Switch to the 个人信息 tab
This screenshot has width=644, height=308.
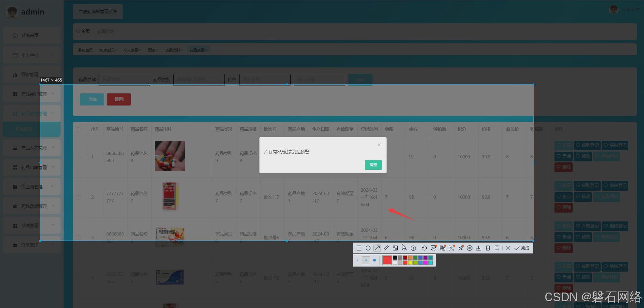(132, 50)
